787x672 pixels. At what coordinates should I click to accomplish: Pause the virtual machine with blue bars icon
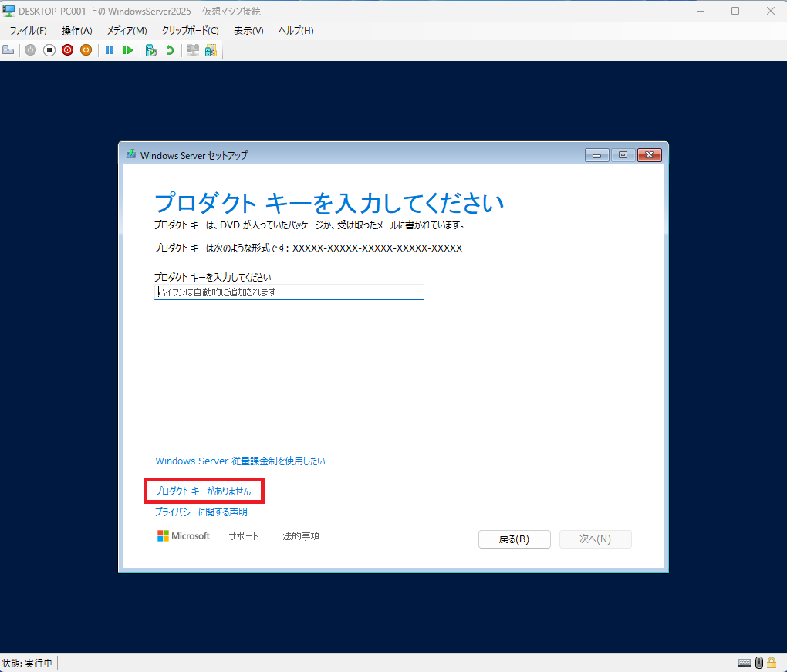(110, 50)
